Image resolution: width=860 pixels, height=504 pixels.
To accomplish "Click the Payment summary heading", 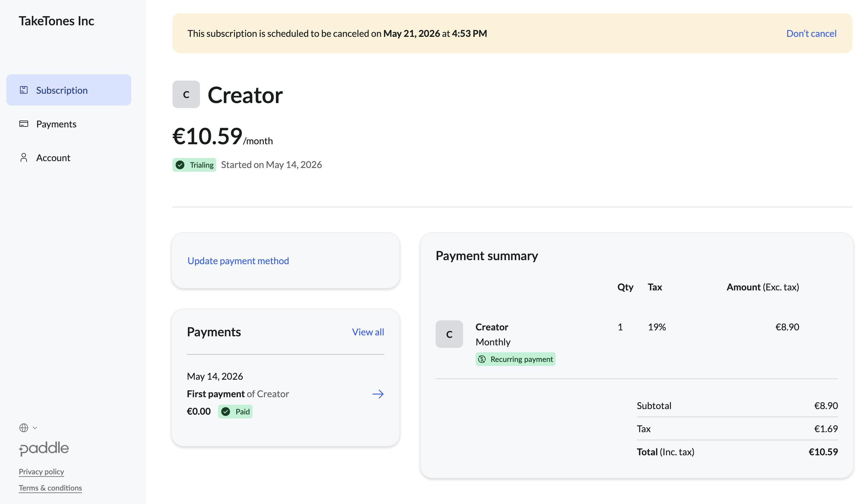I will [487, 256].
